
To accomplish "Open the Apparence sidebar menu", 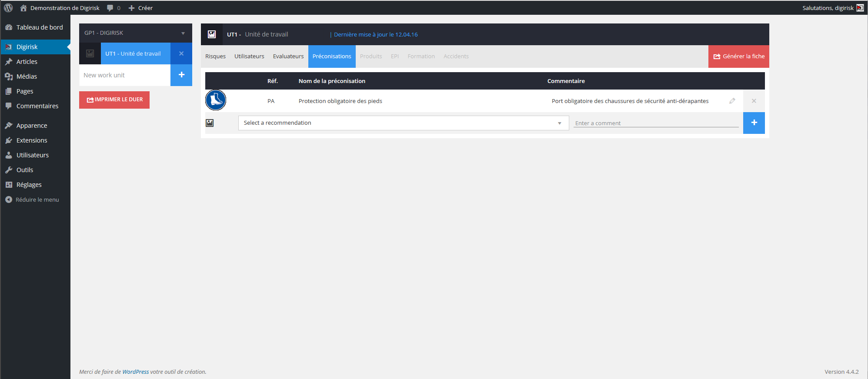I will [35, 126].
